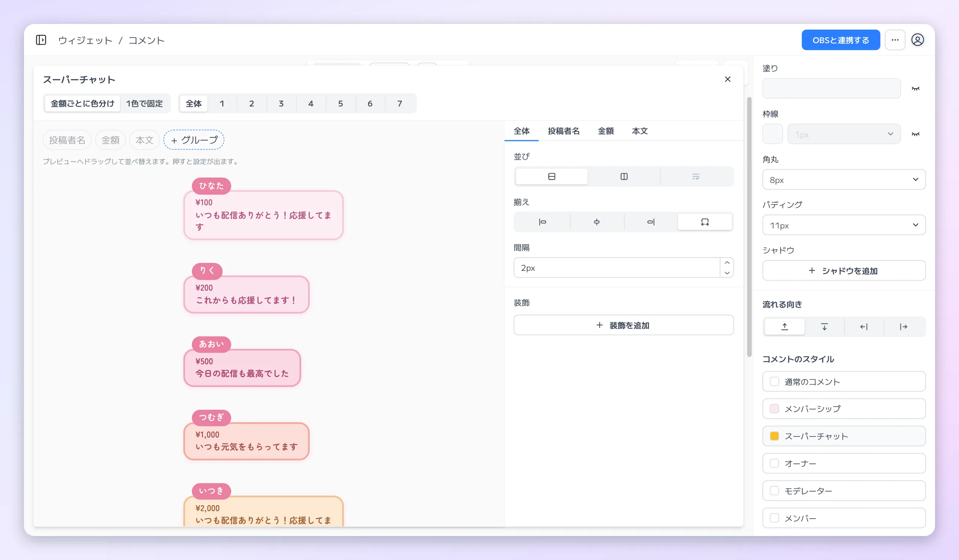Open the 枠線 border color swatch
This screenshot has width=959, height=560.
(x=772, y=134)
